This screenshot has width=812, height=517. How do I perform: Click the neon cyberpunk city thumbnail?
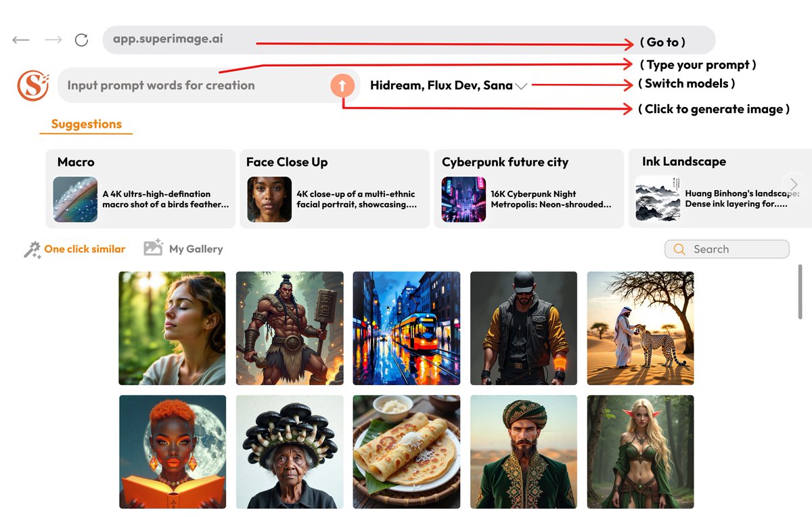[x=464, y=200]
